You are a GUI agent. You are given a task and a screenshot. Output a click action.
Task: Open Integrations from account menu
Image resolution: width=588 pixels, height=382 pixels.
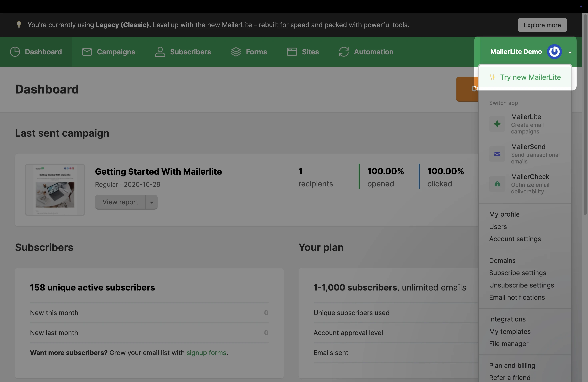507,319
